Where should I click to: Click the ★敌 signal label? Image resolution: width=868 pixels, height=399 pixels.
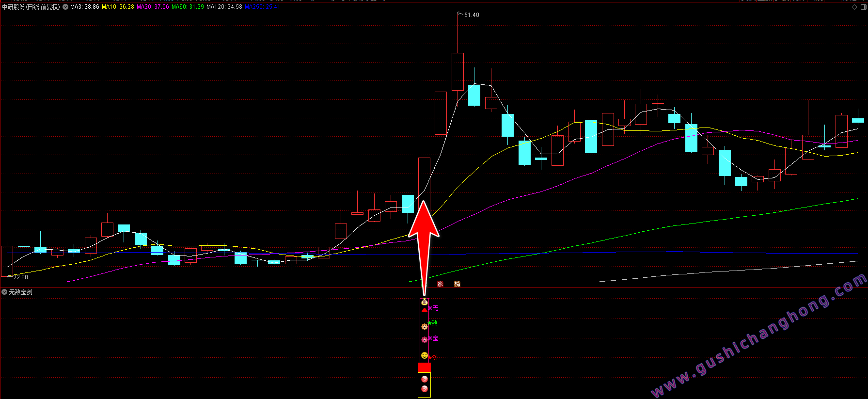(433, 323)
